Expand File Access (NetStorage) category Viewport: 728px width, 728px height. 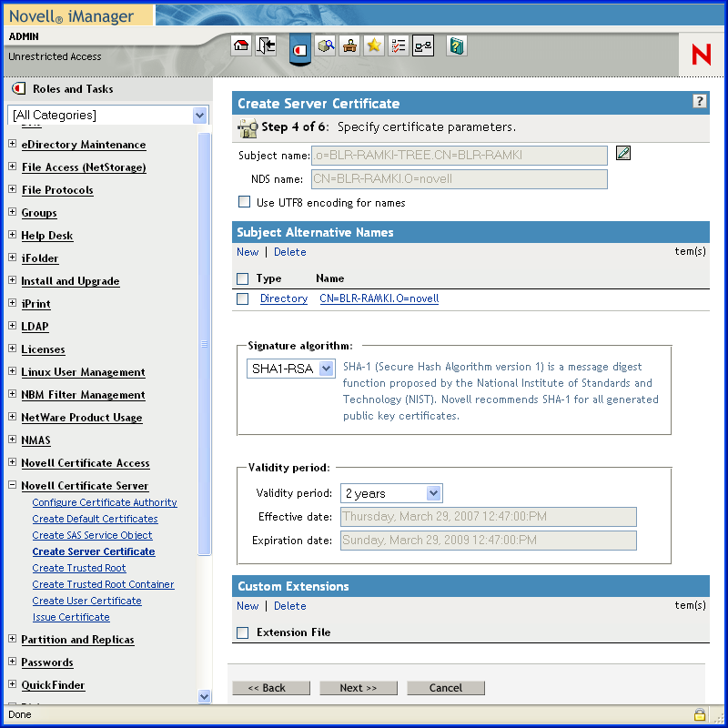tap(13, 167)
